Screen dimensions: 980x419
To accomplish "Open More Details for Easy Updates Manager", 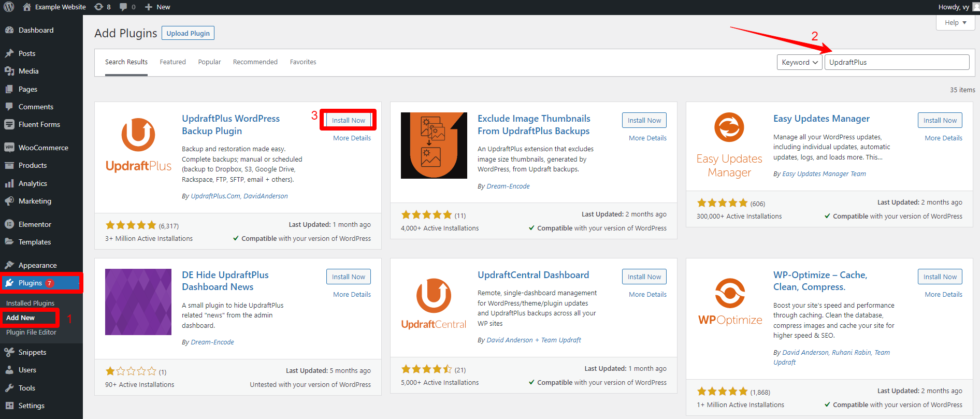I will click(943, 138).
